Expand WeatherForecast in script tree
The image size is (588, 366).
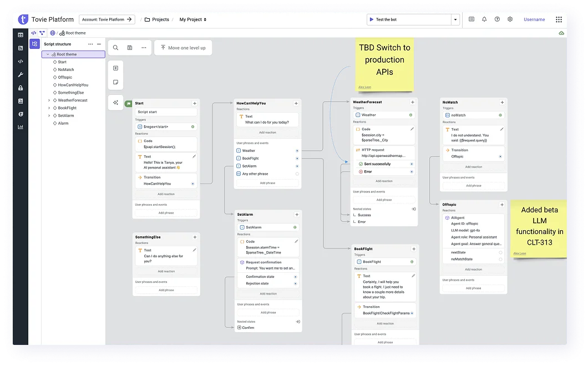click(49, 100)
